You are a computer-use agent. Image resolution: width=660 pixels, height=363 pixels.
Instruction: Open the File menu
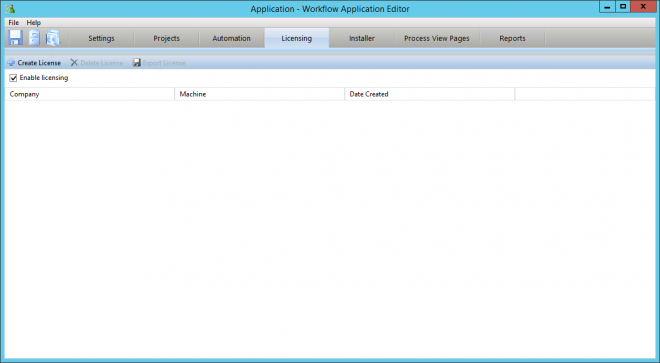[x=13, y=23]
